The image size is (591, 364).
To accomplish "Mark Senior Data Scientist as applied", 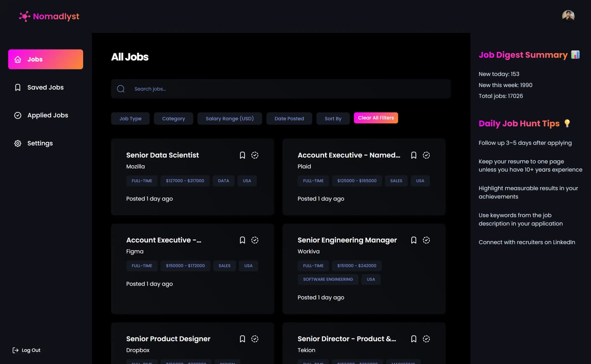I will (255, 155).
